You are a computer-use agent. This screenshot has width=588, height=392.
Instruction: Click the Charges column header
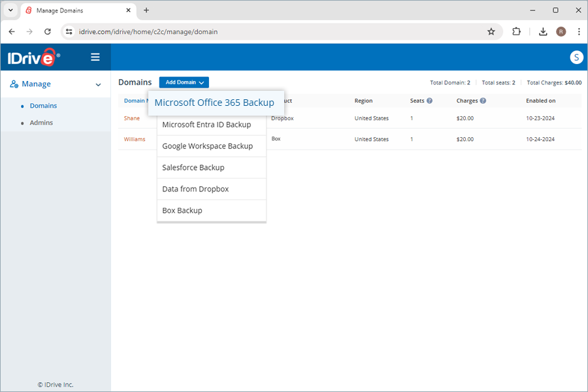467,101
